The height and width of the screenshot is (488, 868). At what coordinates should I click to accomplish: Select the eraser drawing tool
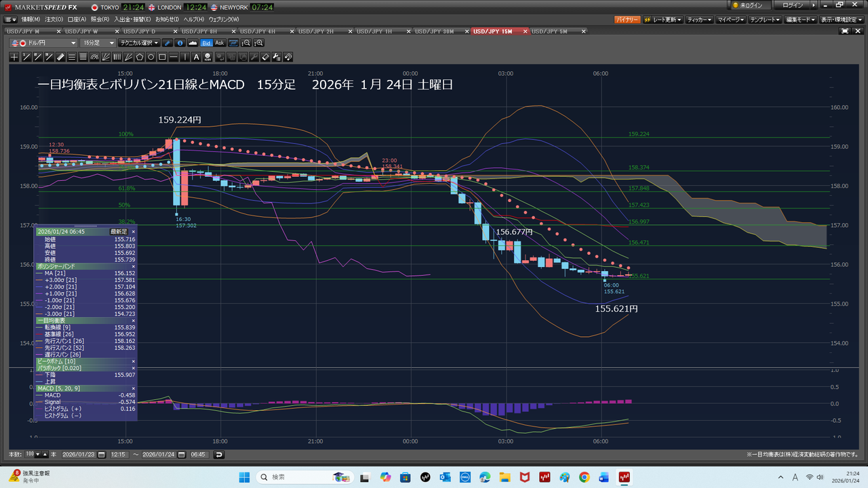point(266,57)
